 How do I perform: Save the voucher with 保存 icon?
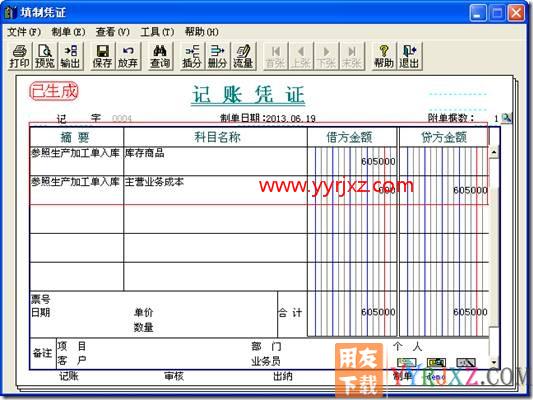pos(102,56)
